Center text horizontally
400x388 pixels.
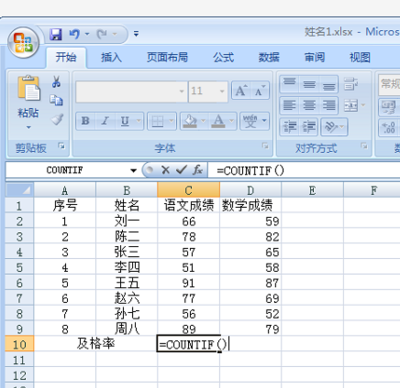pyautogui.click(x=309, y=106)
